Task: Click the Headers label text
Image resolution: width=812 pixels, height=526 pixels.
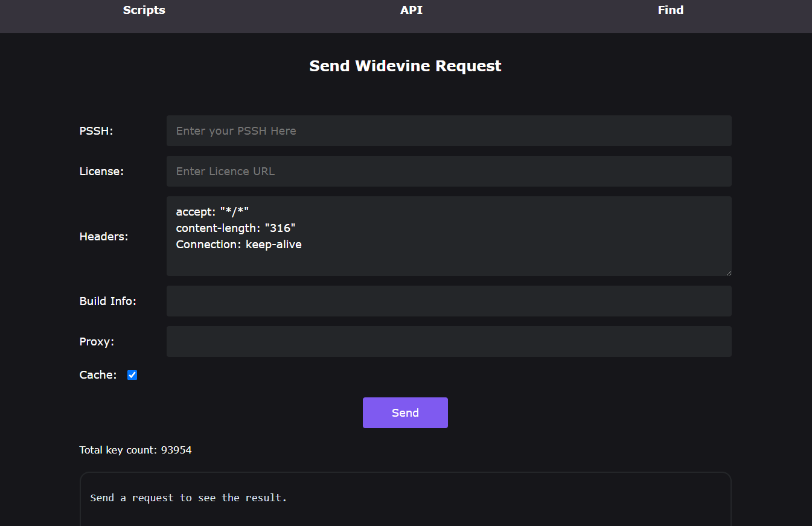Action: (104, 237)
